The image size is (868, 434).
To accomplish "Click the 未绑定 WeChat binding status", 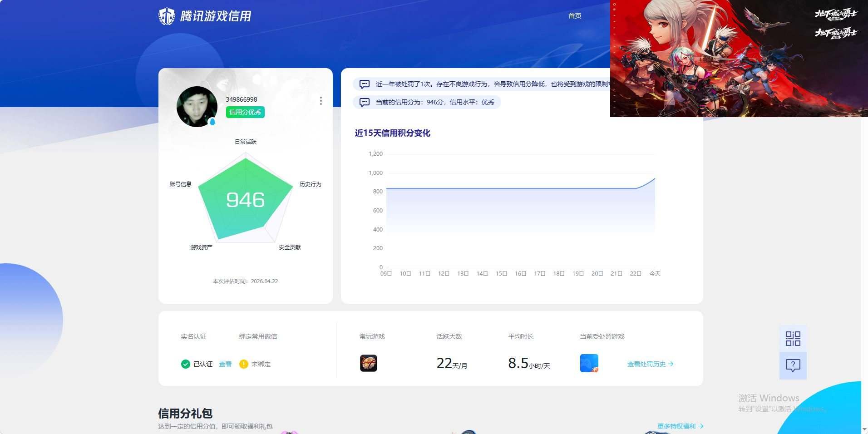I will click(261, 364).
